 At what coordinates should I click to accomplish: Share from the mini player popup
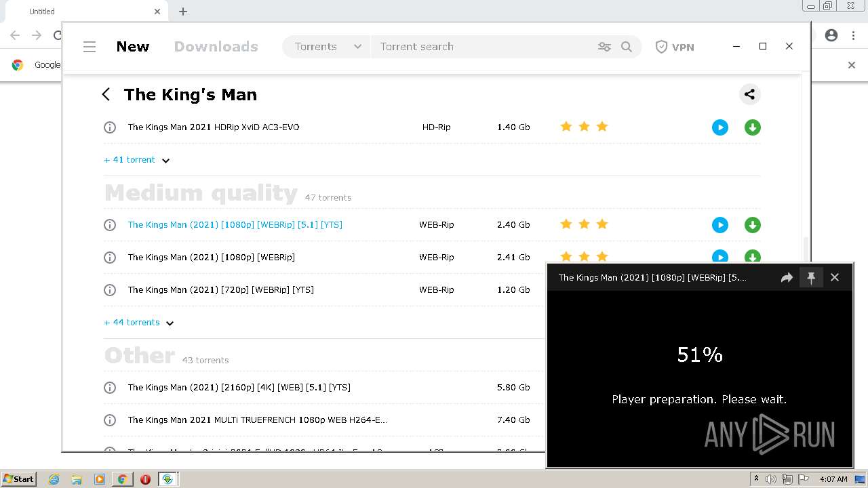click(x=787, y=277)
